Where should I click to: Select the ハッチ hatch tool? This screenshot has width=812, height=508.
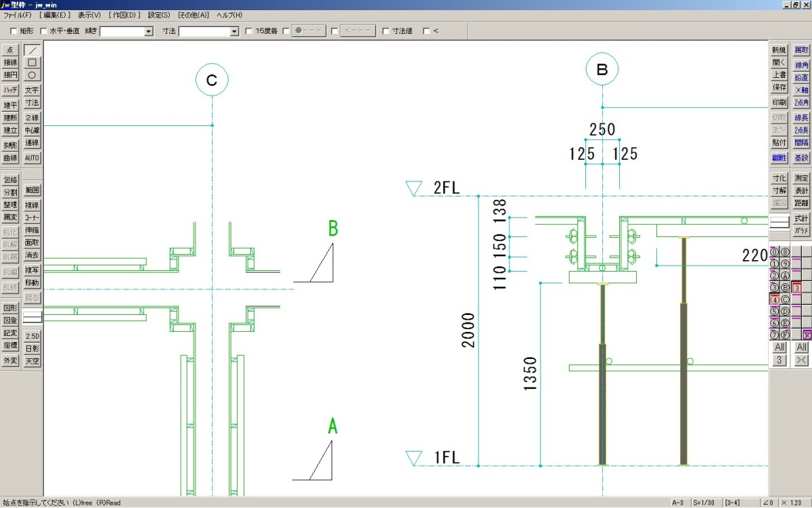tap(10, 90)
